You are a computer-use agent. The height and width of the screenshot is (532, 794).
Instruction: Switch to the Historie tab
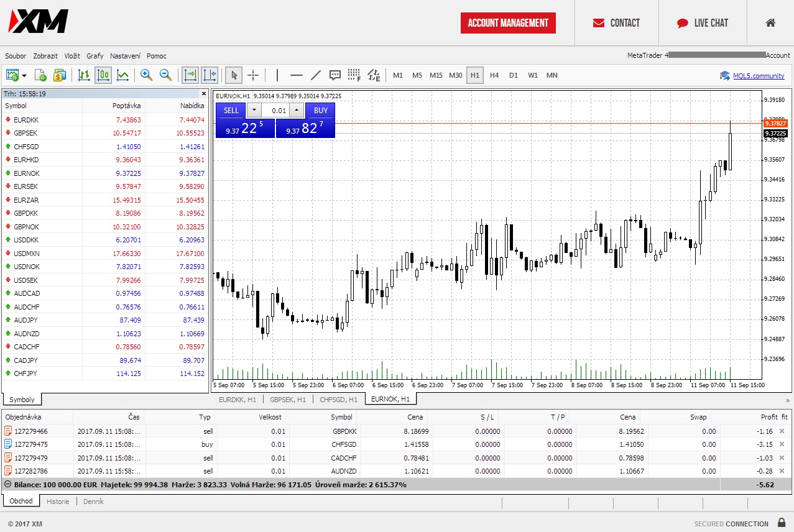[57, 502]
